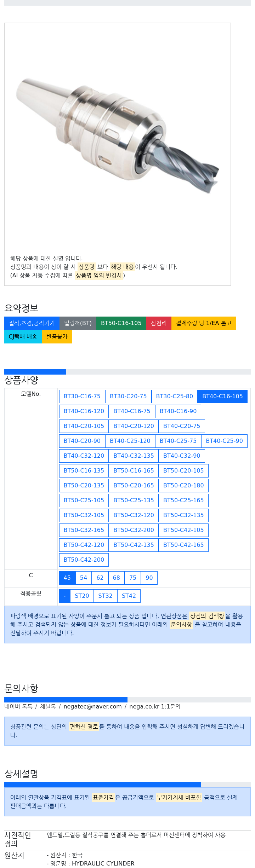Select model BT40-C25-90

point(224,441)
